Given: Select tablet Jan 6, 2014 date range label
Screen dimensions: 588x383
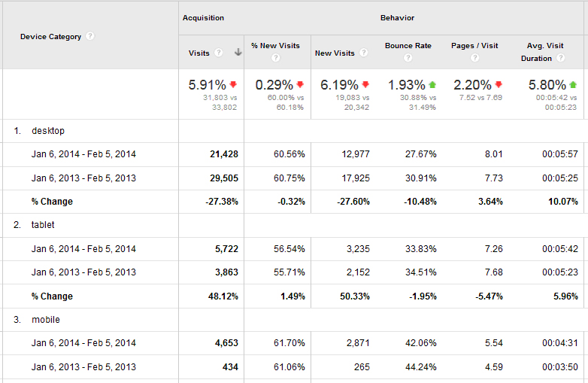Looking at the screenshot, I should 83,249.
